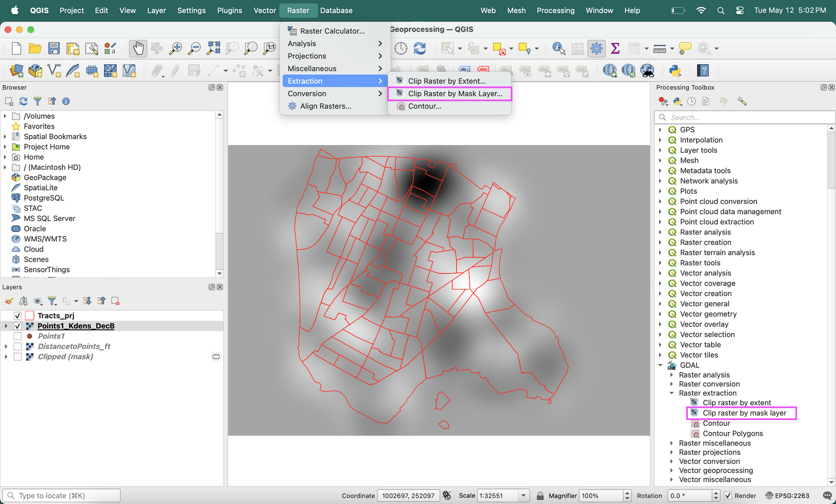The height and width of the screenshot is (504, 836).
Task: Open the Scale dropdown in status bar
Action: coord(524,496)
